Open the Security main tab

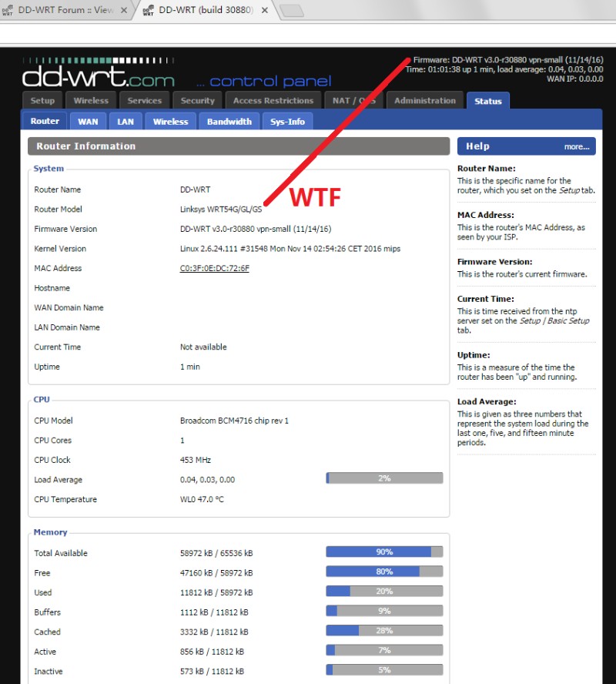(x=197, y=100)
